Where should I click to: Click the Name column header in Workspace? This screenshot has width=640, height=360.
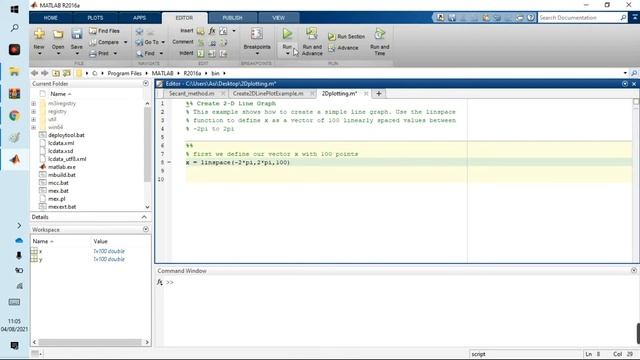coord(43,241)
